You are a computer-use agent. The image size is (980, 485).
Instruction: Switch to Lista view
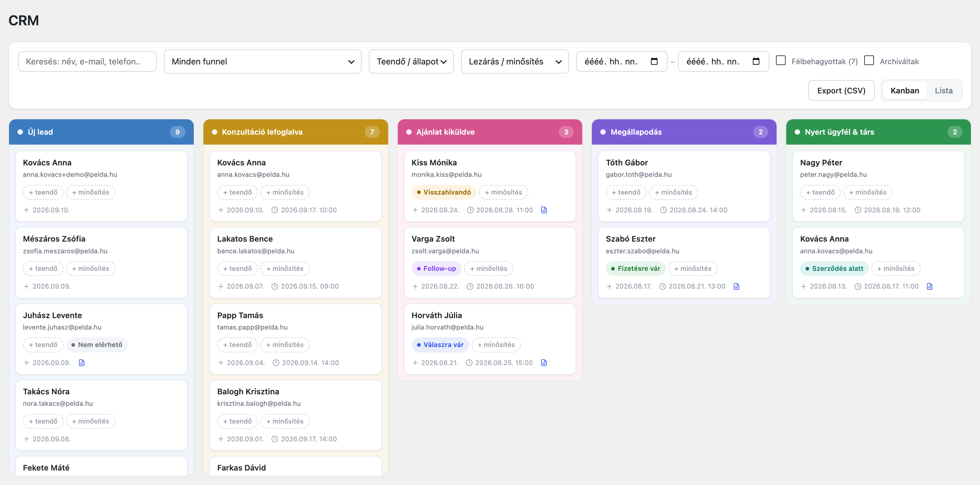pos(944,91)
